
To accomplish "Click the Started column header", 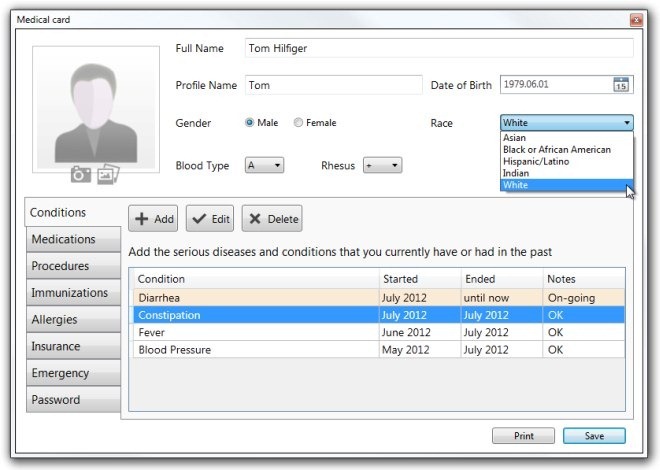I will pyautogui.click(x=420, y=279).
